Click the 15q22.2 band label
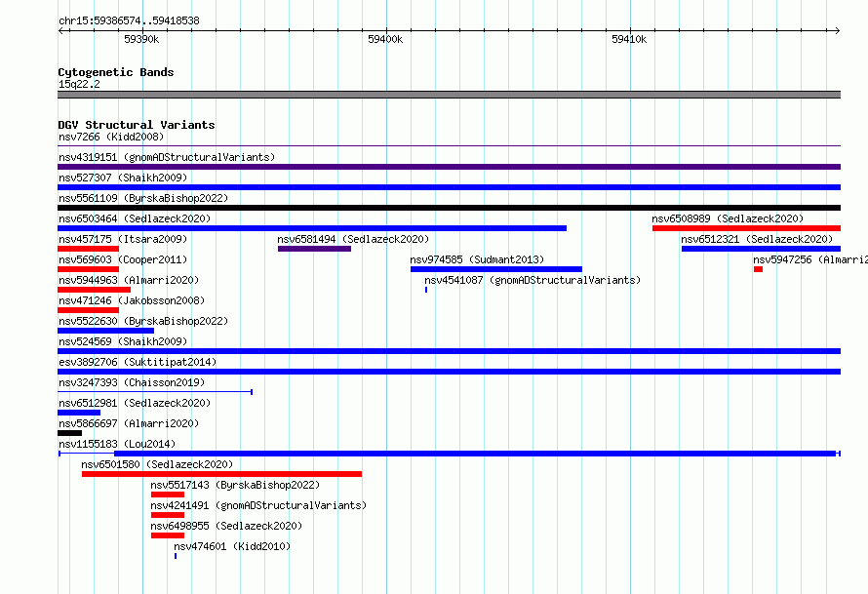Screen dimensions: 868x594 79,84
